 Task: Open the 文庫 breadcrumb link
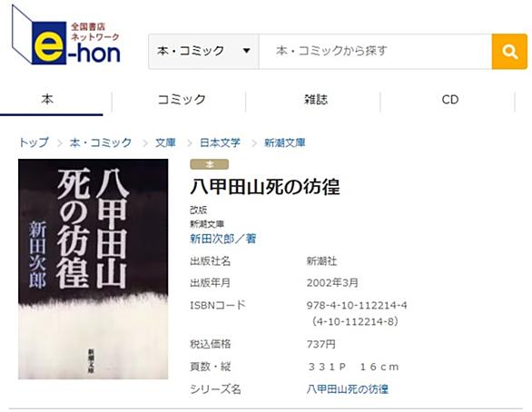tap(165, 142)
